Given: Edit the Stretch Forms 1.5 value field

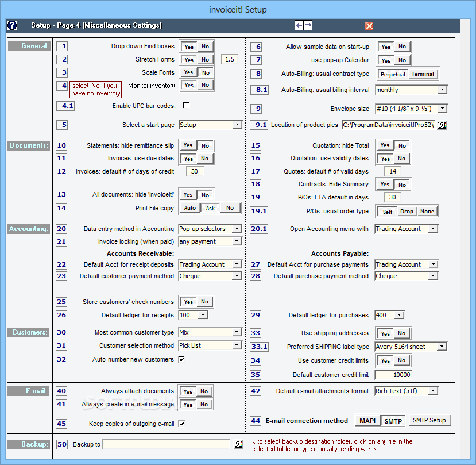Looking at the screenshot, I should pos(230,60).
